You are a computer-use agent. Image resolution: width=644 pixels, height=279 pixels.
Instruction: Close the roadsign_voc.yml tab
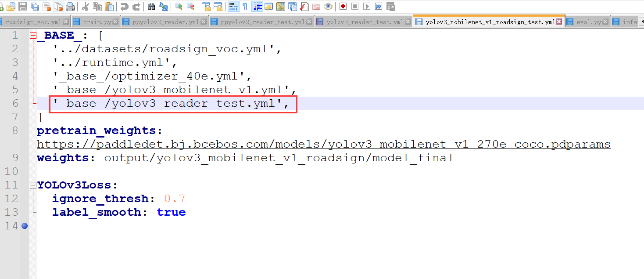[x=66, y=22]
